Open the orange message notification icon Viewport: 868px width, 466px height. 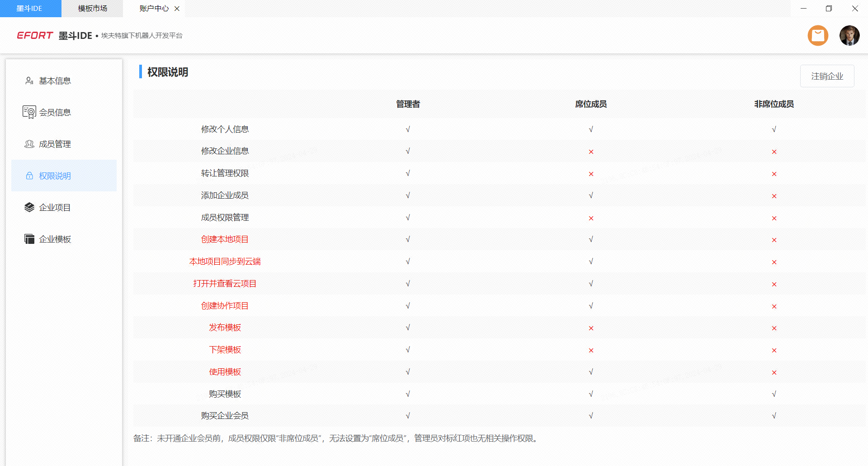point(818,35)
